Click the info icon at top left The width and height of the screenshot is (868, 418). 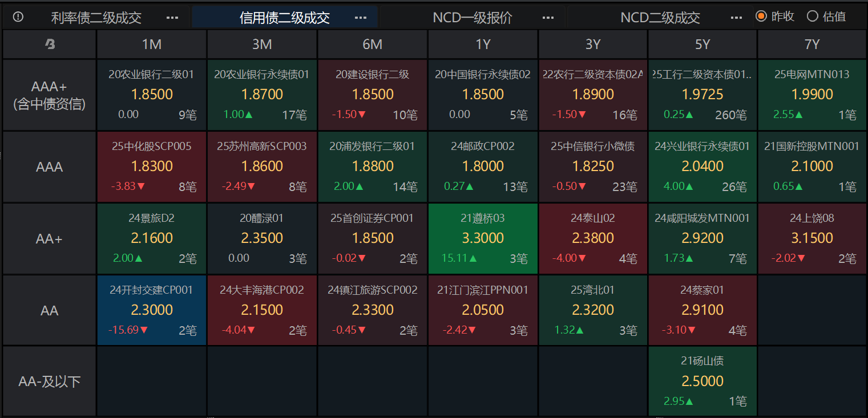[18, 17]
